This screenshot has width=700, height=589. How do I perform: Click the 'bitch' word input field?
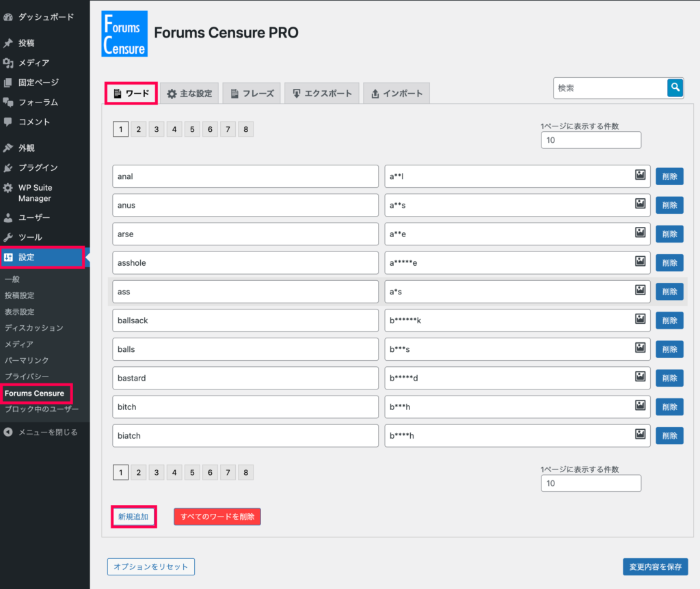(245, 407)
